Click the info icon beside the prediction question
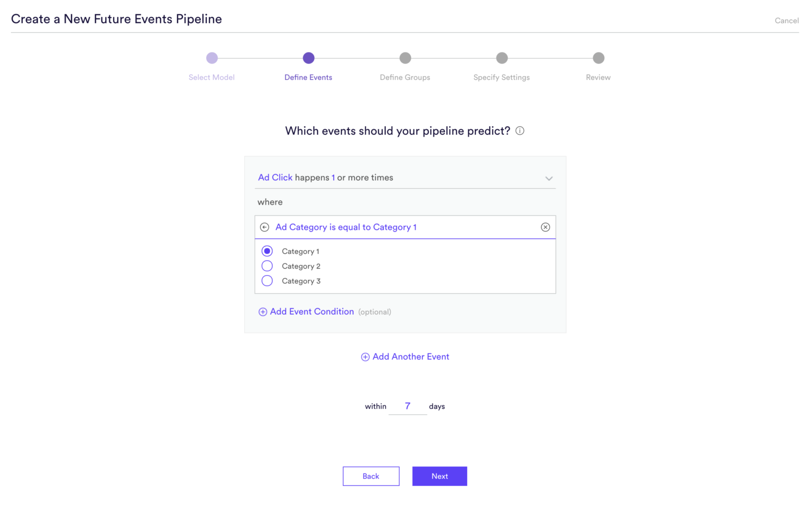This screenshot has width=812, height=531. coord(520,131)
